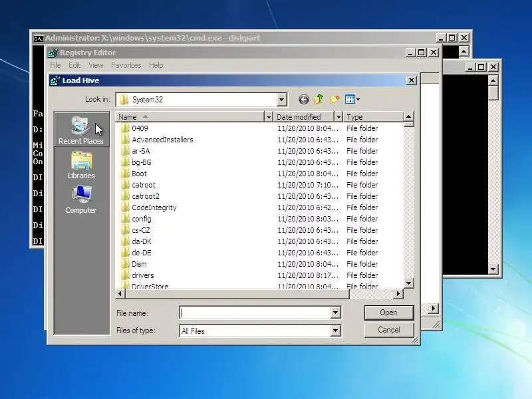Select the drivers folder icon
Screen dimensions: 532x399
point(125,275)
